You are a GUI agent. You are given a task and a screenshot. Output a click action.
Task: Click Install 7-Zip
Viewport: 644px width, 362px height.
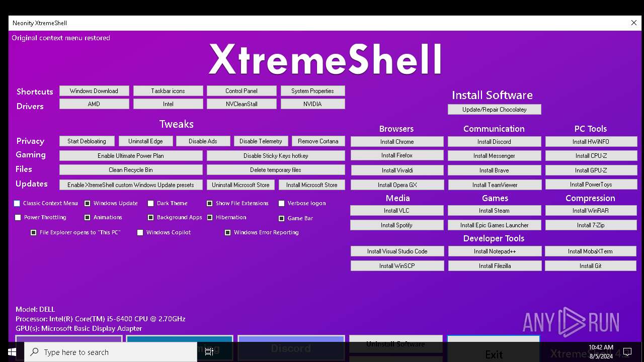click(x=591, y=225)
